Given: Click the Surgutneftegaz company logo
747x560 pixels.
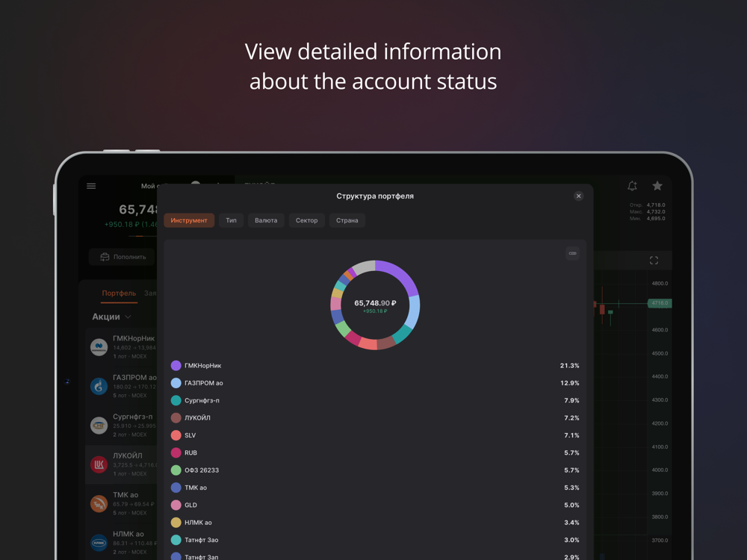Looking at the screenshot, I should pos(99,426).
